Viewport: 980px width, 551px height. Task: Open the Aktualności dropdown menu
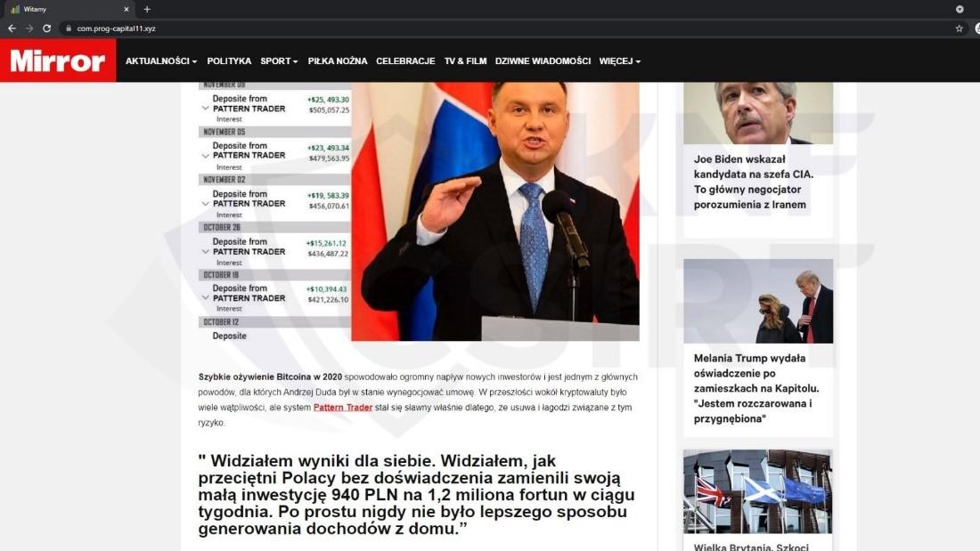coord(161,61)
